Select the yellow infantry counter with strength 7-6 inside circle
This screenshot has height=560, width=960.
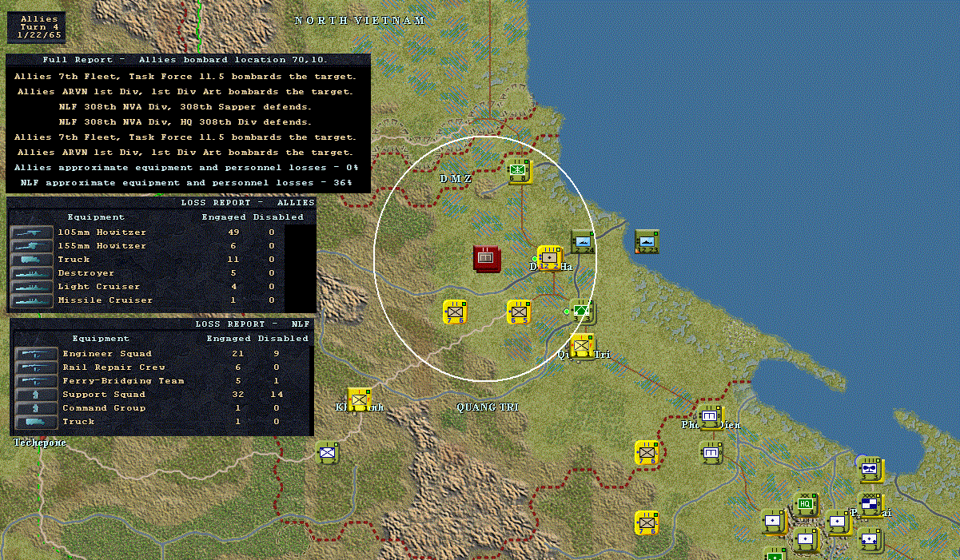455,312
